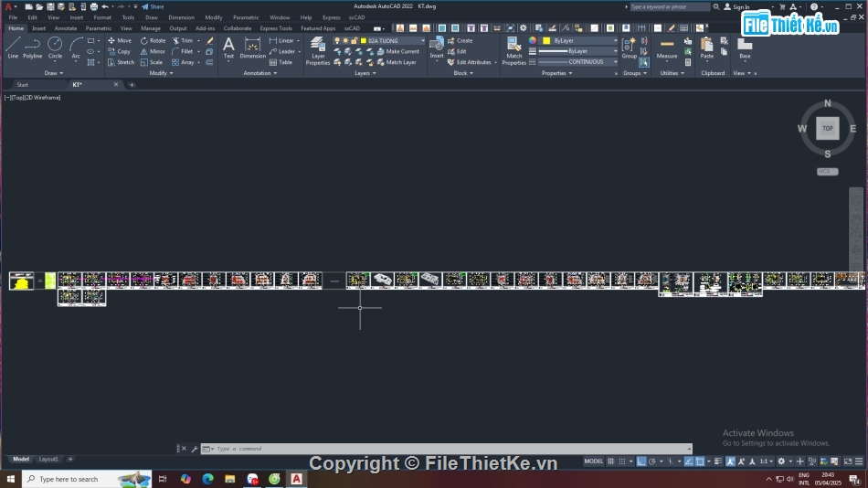Select the Array tool
This screenshot has width=868, height=488.
(x=184, y=62)
